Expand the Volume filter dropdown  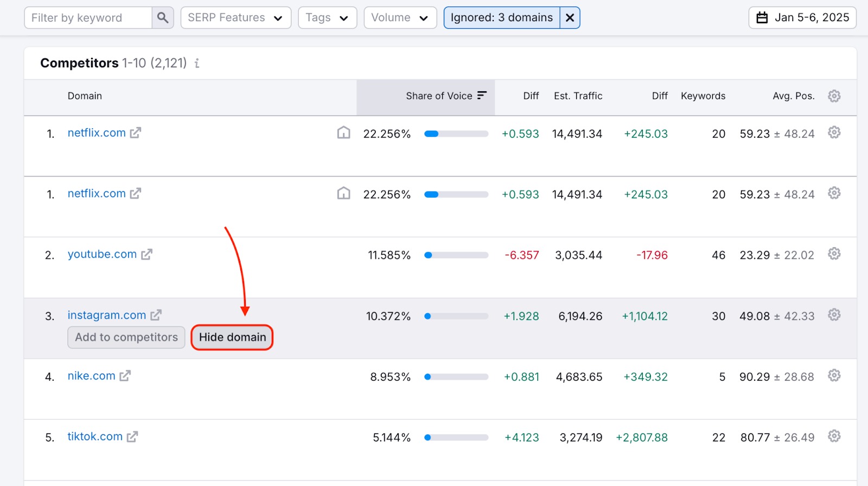coord(400,18)
